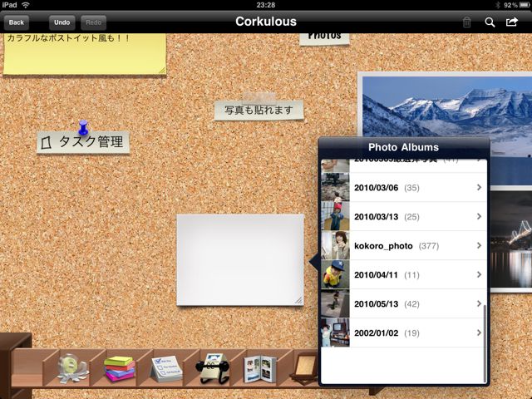This screenshot has width=532, height=399.
Task: Select the rolodex contact card icon
Action: pyautogui.click(x=213, y=369)
